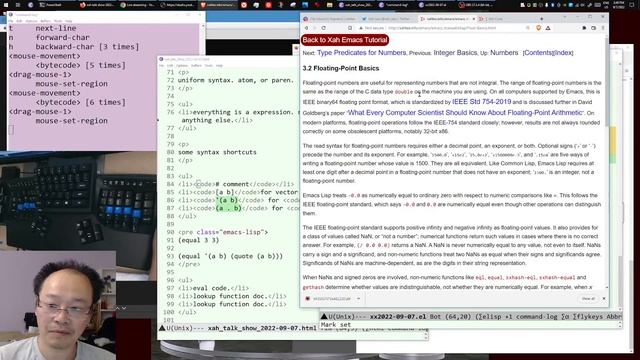Switch to the first browser tab on the left
The image size is (640, 360).
[329, 19]
